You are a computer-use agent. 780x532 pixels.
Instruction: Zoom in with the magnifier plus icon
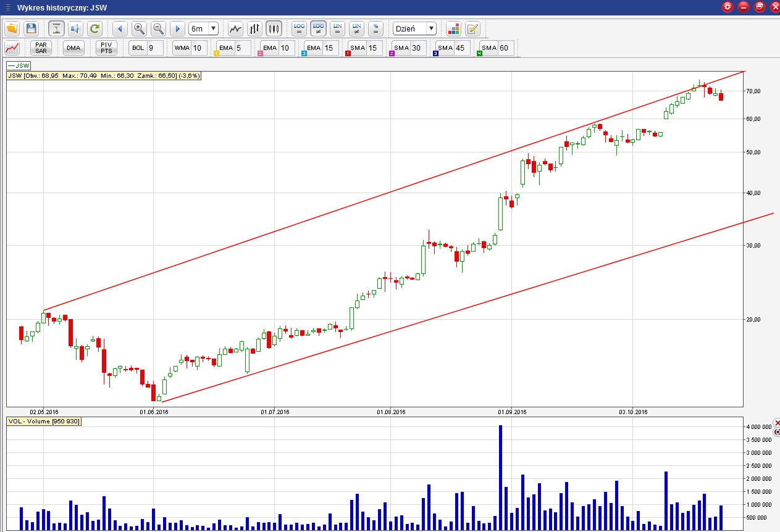(139, 28)
